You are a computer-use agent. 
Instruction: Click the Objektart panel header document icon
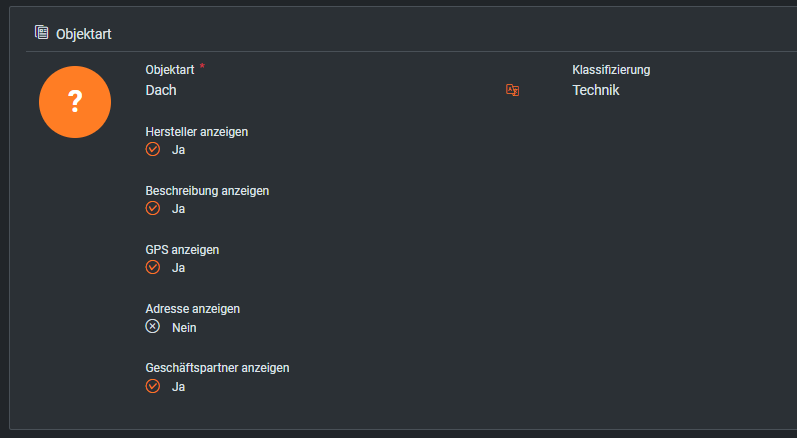tap(41, 33)
